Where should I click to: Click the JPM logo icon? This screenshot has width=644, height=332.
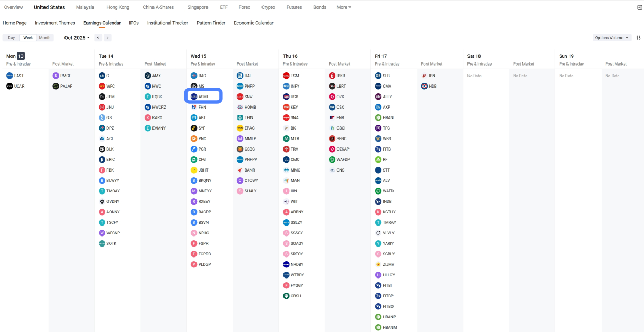coord(102,97)
